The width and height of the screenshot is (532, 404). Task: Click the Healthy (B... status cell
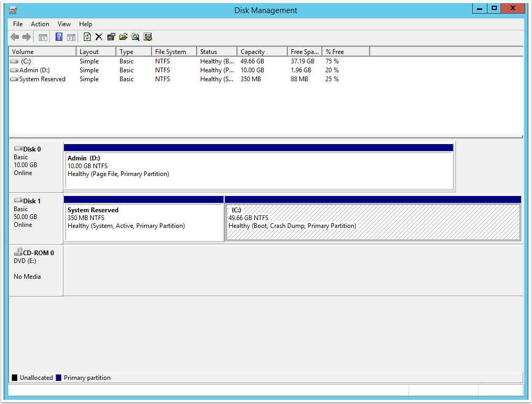point(217,61)
